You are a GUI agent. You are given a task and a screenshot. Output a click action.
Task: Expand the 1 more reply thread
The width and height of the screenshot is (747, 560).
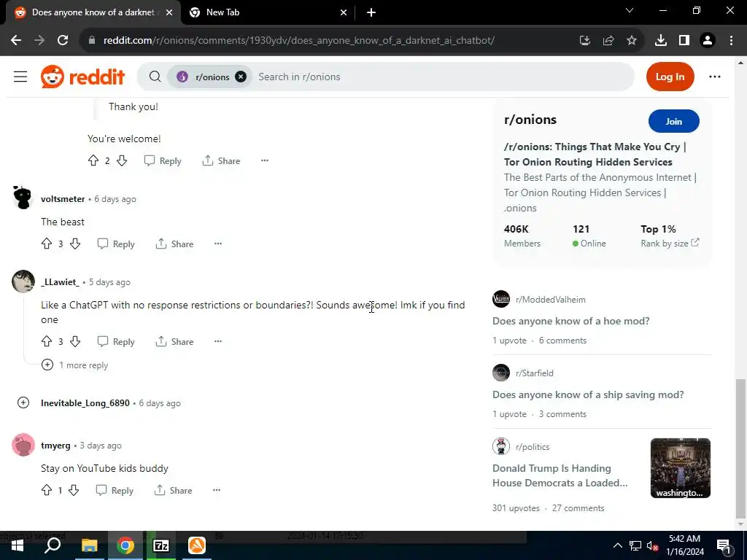tap(75, 365)
